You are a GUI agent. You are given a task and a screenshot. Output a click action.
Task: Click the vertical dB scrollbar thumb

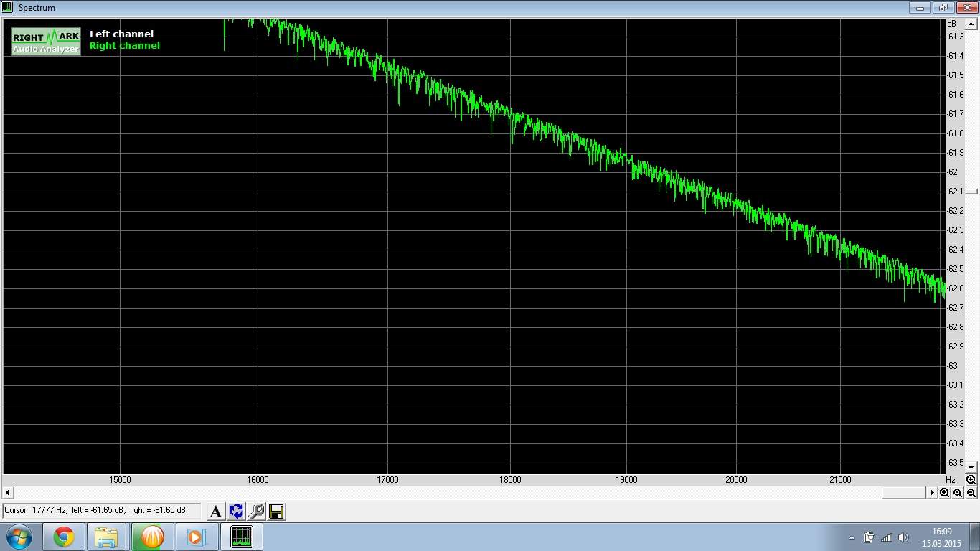coord(971,192)
